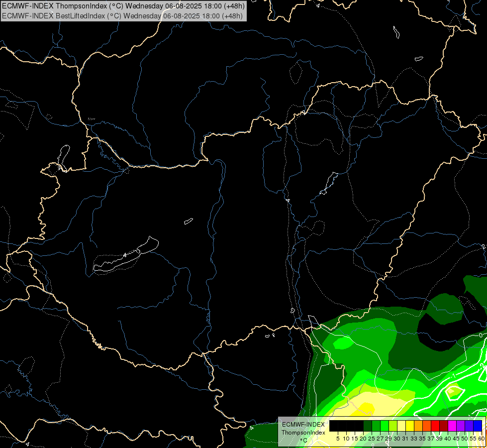487x448 pixels.
Task: Click the black legend swatch between 5 and 10
Action: [x=342, y=426]
